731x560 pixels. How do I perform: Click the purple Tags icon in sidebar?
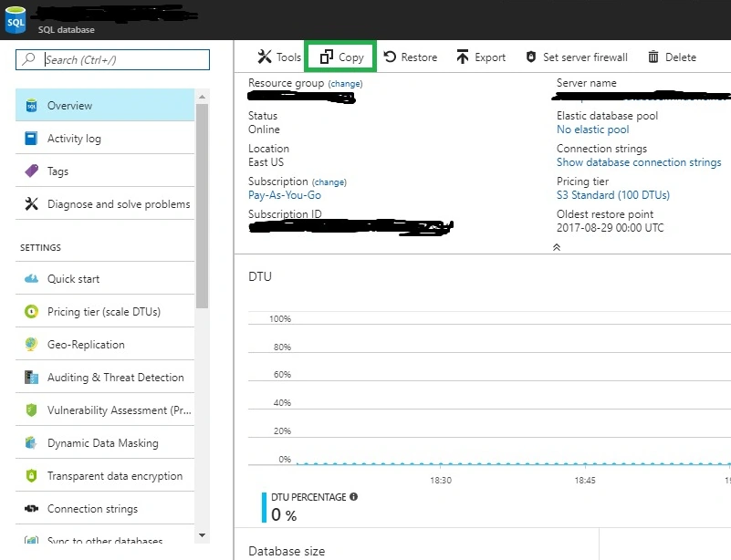(31, 171)
